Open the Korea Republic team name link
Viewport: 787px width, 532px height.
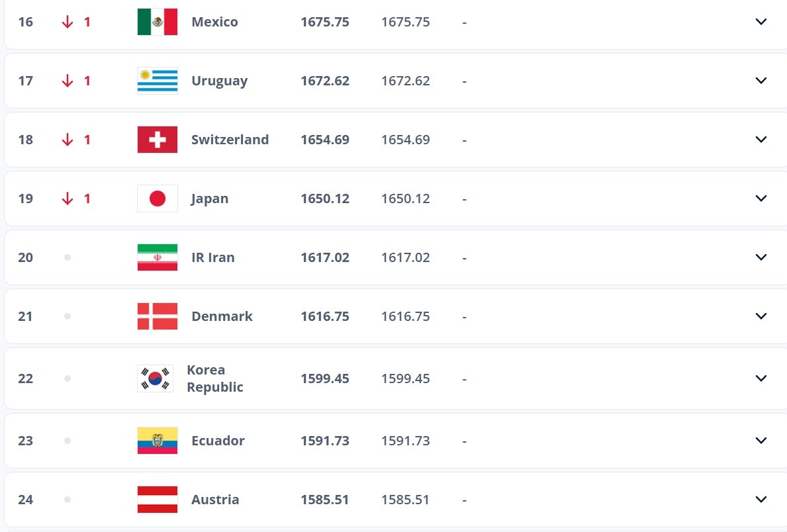(214, 378)
